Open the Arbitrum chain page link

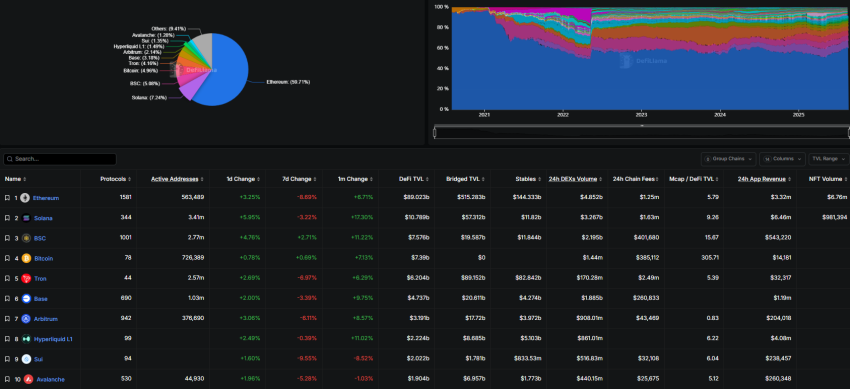coord(45,319)
